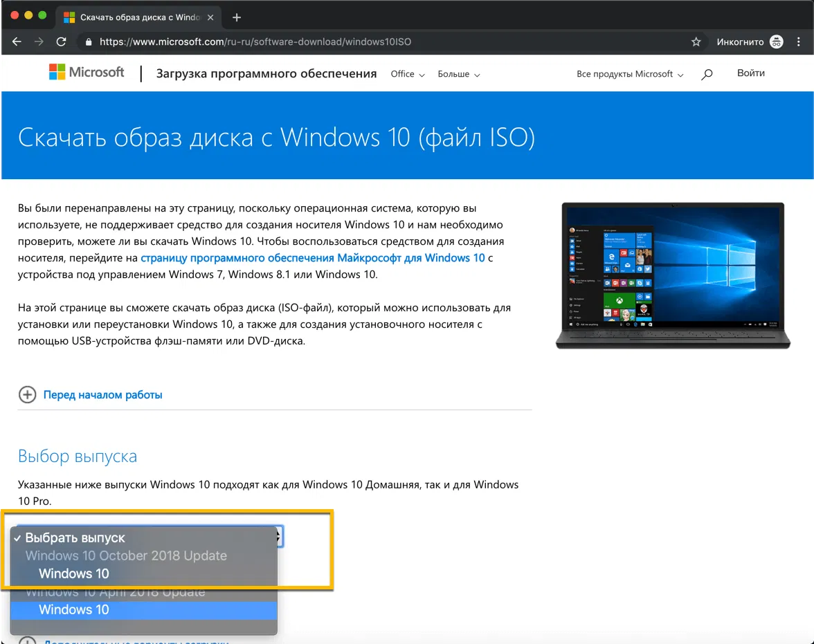The width and height of the screenshot is (814, 644).
Task: Click the padlock icon in the address bar
Action: [87, 42]
